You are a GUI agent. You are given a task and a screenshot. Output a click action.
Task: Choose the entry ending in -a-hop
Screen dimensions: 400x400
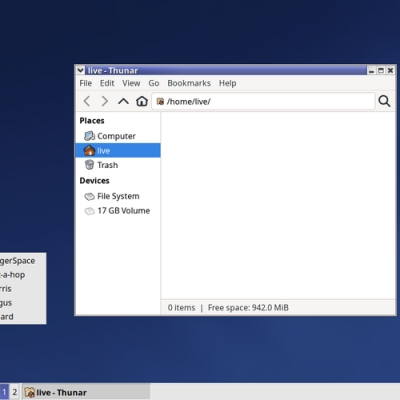click(12, 275)
